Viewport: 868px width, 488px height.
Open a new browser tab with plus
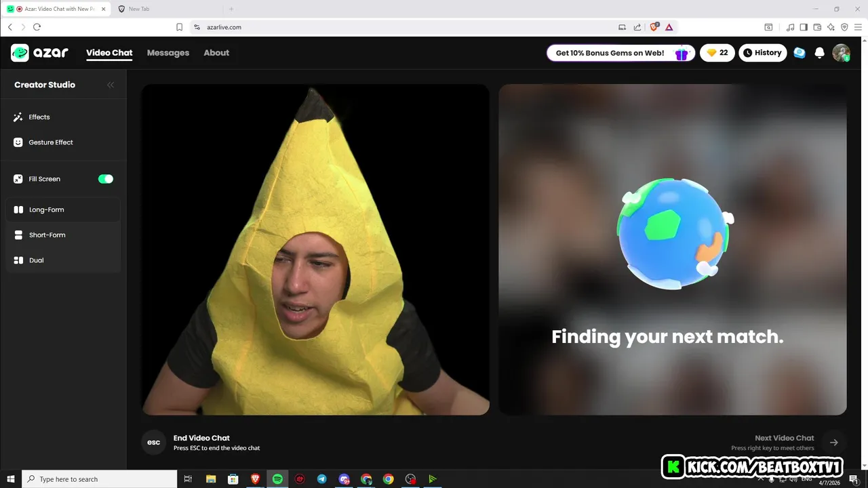[x=231, y=9]
